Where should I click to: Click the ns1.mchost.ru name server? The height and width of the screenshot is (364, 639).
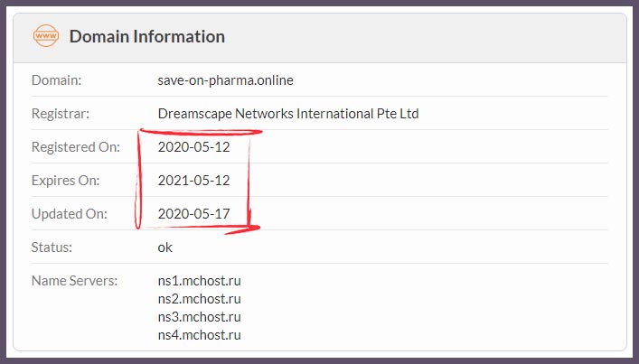pos(199,281)
